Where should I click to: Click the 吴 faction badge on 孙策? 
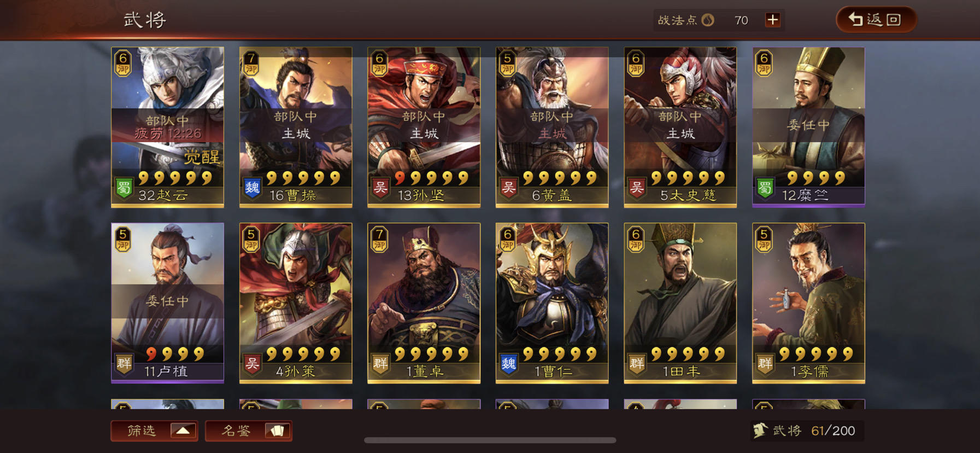coord(252,364)
